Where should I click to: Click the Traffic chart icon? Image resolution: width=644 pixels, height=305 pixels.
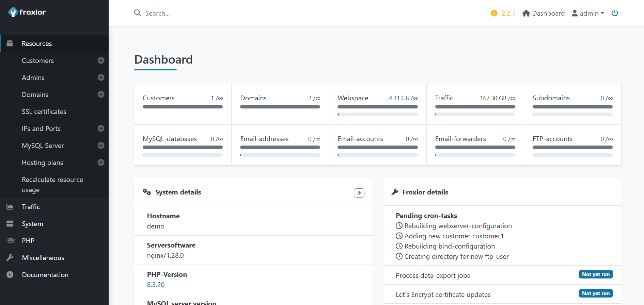10,207
